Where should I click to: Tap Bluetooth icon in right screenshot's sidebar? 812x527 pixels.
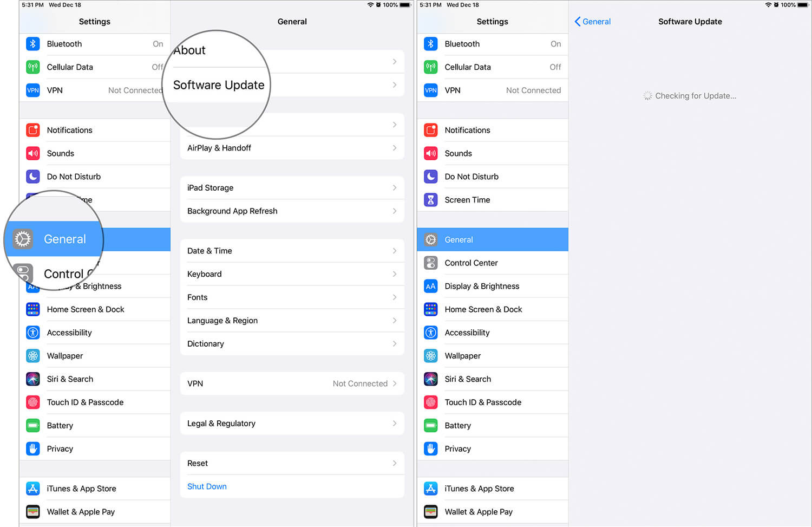431,44
